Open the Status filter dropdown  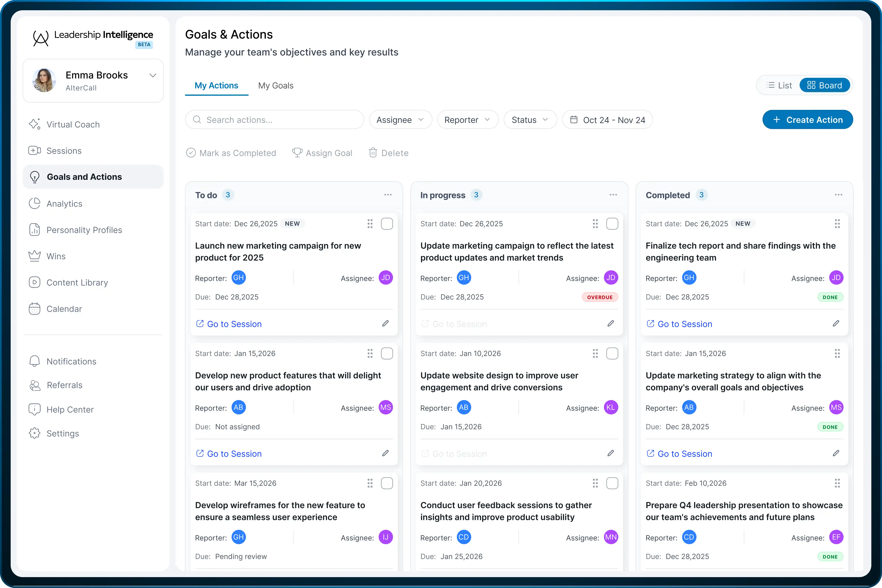point(530,120)
